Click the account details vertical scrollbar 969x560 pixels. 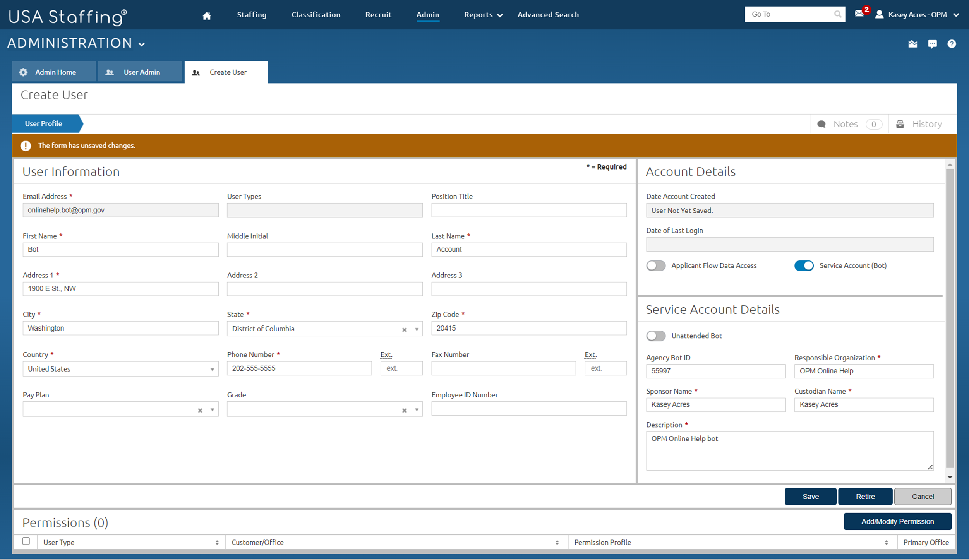(x=950, y=317)
